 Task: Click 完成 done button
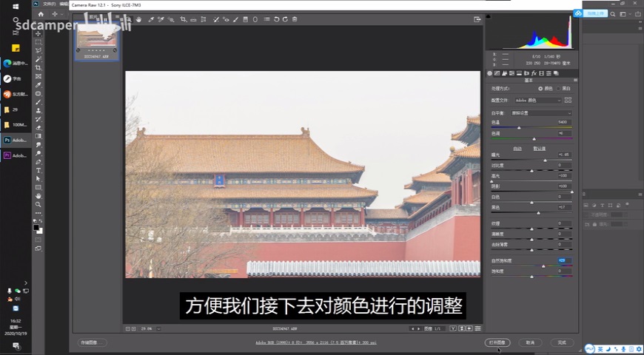point(562,342)
